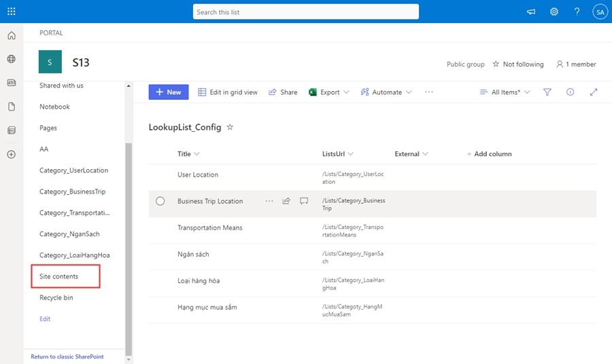Screen dimensions: 612x364
Task: Favorite LookupList_Config with the star icon
Action: click(x=230, y=127)
